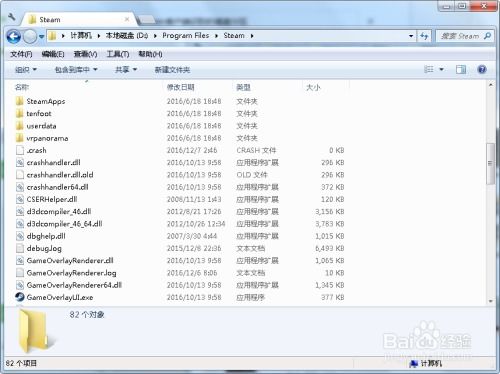
Task: Select the GameOverlayRenderer64.dll file icon
Action: [x=20, y=285]
